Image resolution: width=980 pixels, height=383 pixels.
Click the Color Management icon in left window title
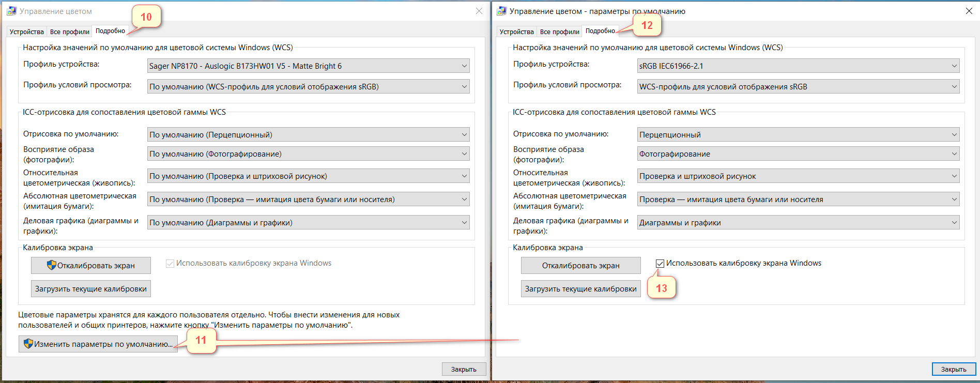[11, 11]
